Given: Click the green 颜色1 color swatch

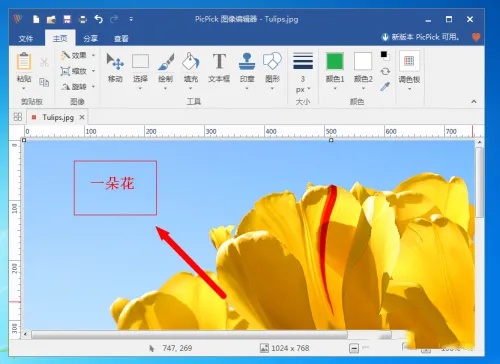Looking at the screenshot, I should coord(335,61).
